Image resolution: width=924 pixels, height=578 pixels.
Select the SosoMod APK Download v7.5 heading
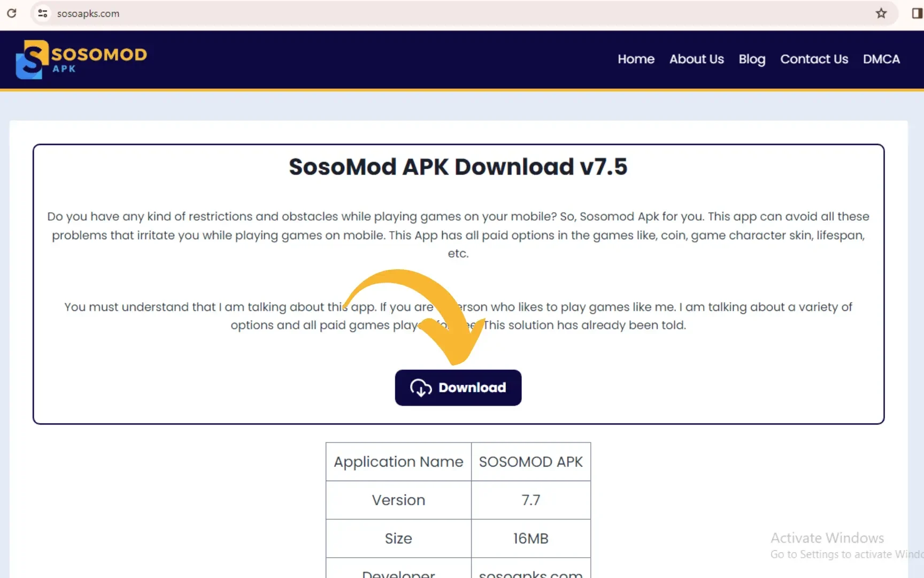(458, 167)
